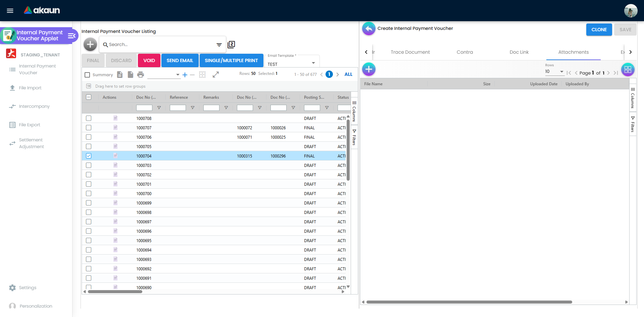This screenshot has width=644, height=317.
Task: Click the back arrow beside Create Internal Payment Voucher
Action: coord(368,29)
